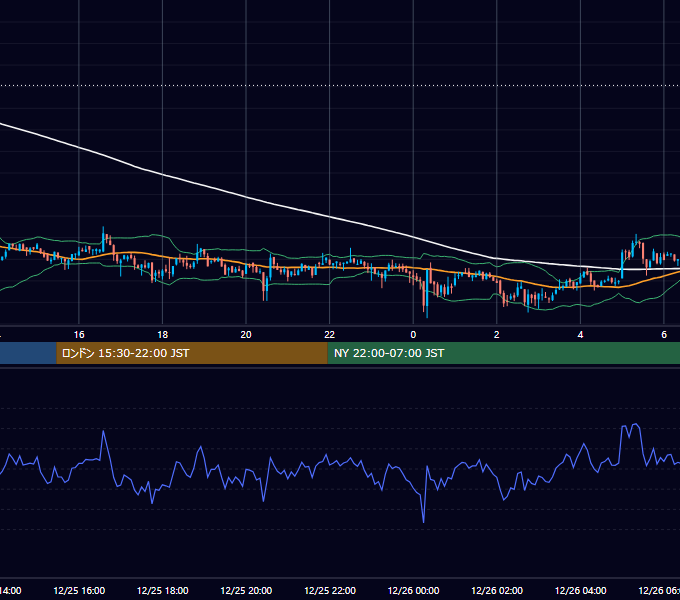The image size is (680, 600).
Task: Click the 12/25 22:00 date label
Action: (x=330, y=590)
